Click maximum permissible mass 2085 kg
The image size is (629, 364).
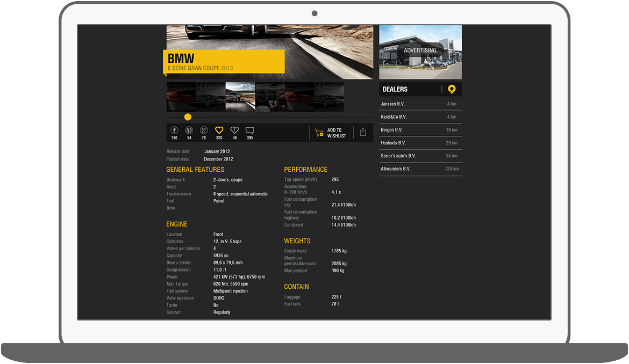click(x=339, y=264)
